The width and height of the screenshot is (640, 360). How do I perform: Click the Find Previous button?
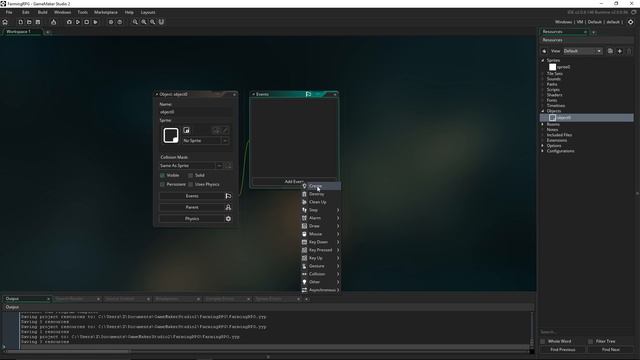[x=563, y=350]
